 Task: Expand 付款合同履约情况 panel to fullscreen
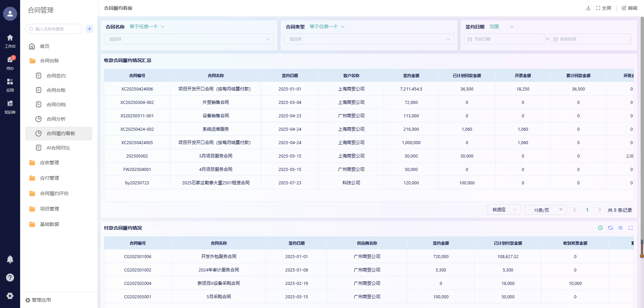point(631,228)
